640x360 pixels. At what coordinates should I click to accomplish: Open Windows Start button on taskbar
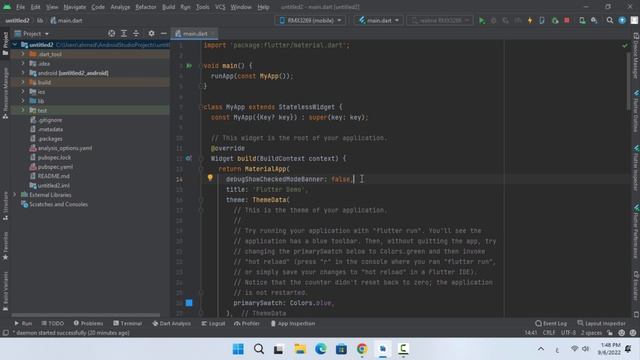[238, 349]
